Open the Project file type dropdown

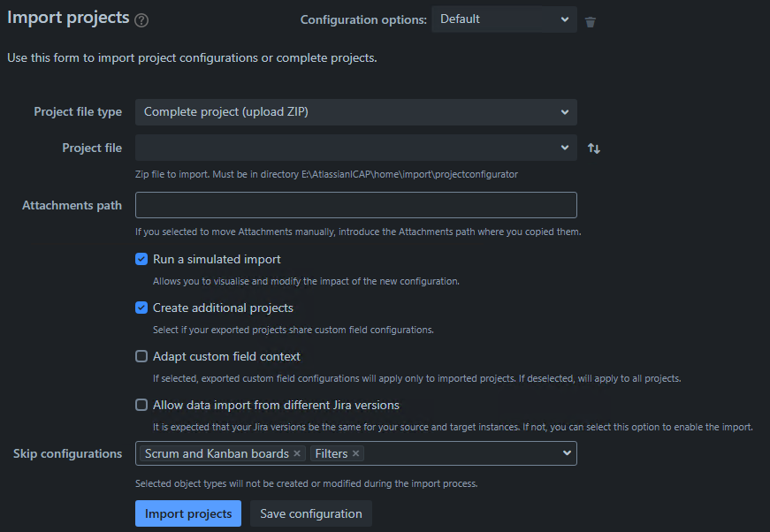pyautogui.click(x=355, y=112)
